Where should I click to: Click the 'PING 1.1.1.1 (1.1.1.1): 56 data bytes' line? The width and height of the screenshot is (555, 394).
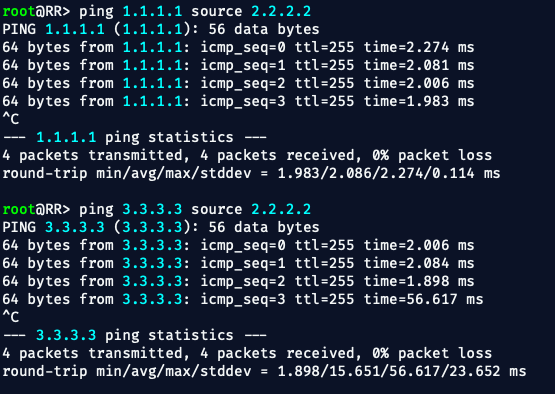[x=161, y=30]
